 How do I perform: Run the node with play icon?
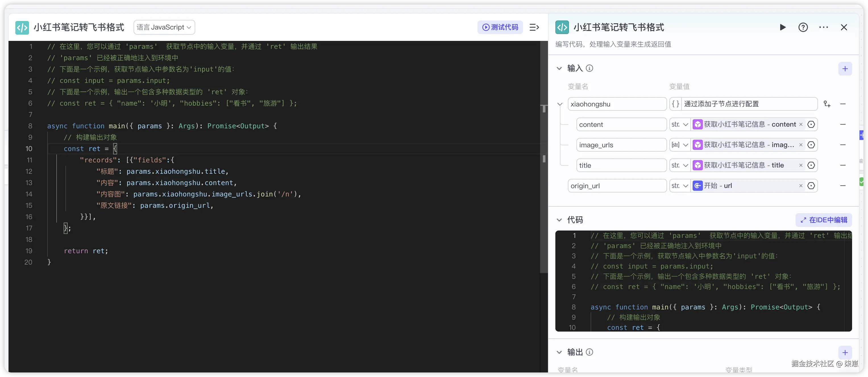[782, 27]
